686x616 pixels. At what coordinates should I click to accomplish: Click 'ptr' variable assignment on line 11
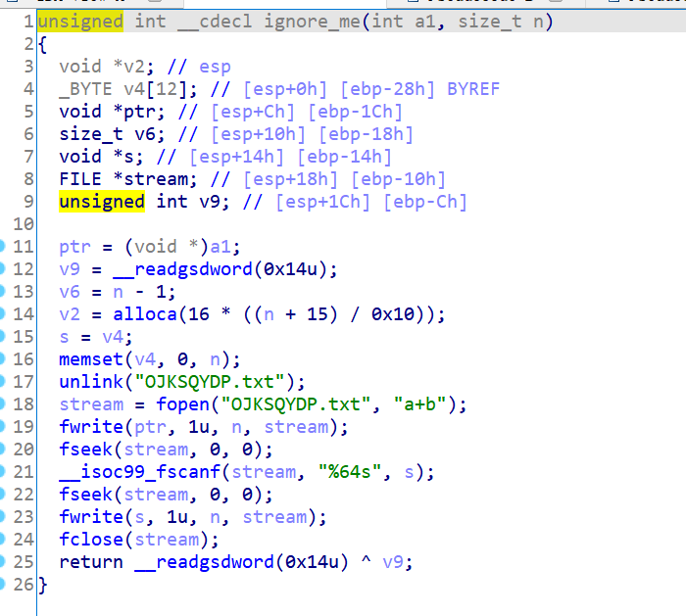(74, 247)
